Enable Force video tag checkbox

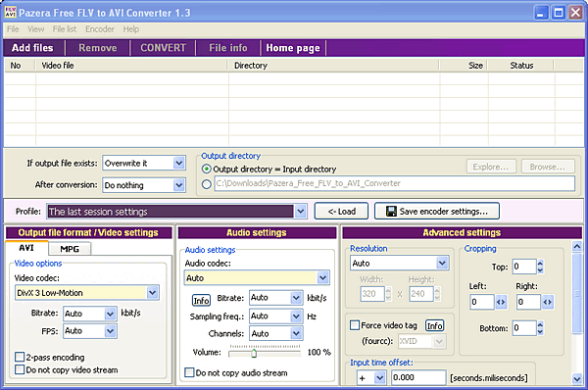355,325
